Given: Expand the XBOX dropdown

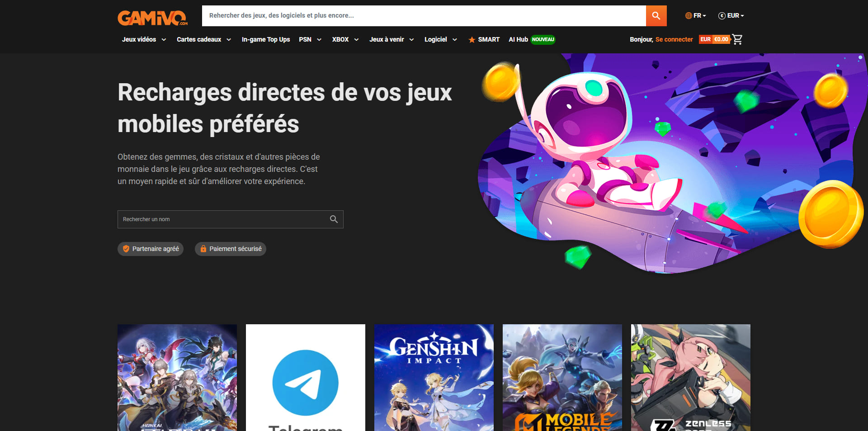Looking at the screenshot, I should pyautogui.click(x=345, y=39).
